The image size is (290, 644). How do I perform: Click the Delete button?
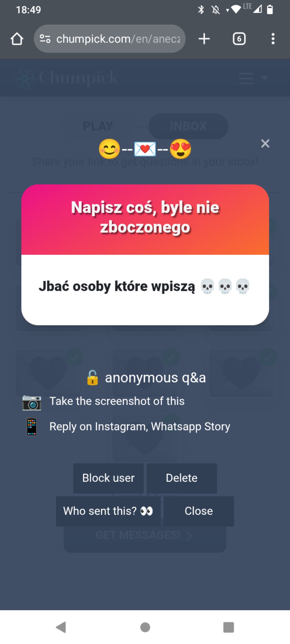pos(182,478)
